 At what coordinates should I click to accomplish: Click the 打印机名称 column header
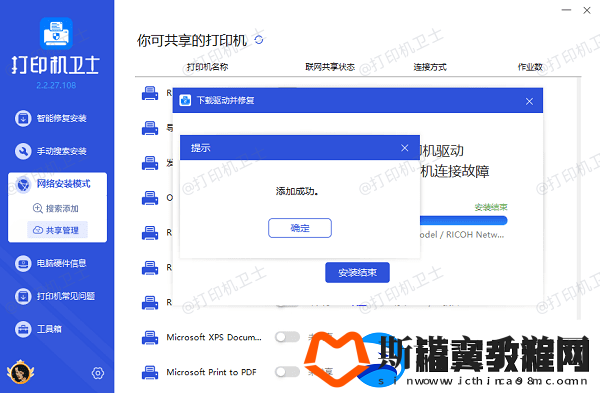[207, 67]
